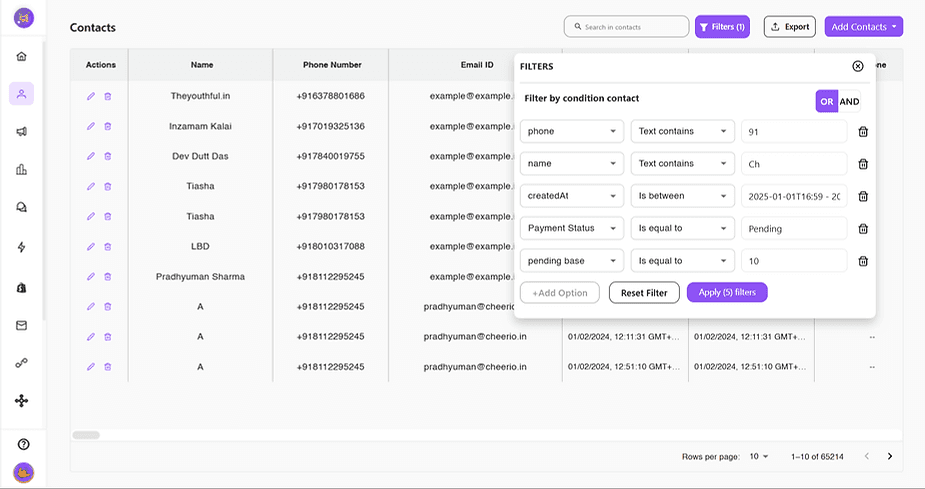
Task: Open the createdAt field dropdown
Action: [572, 196]
